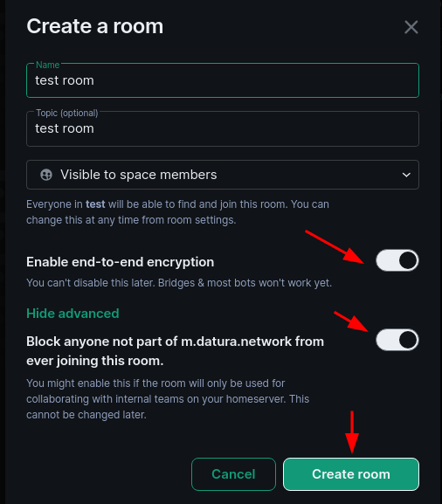Click the can't disable this later warning

tap(179, 283)
